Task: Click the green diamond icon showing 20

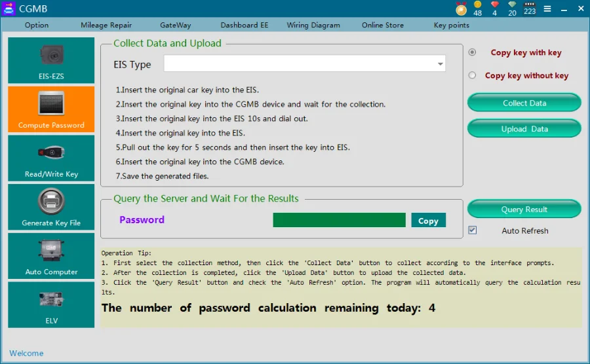Action: 512,9
